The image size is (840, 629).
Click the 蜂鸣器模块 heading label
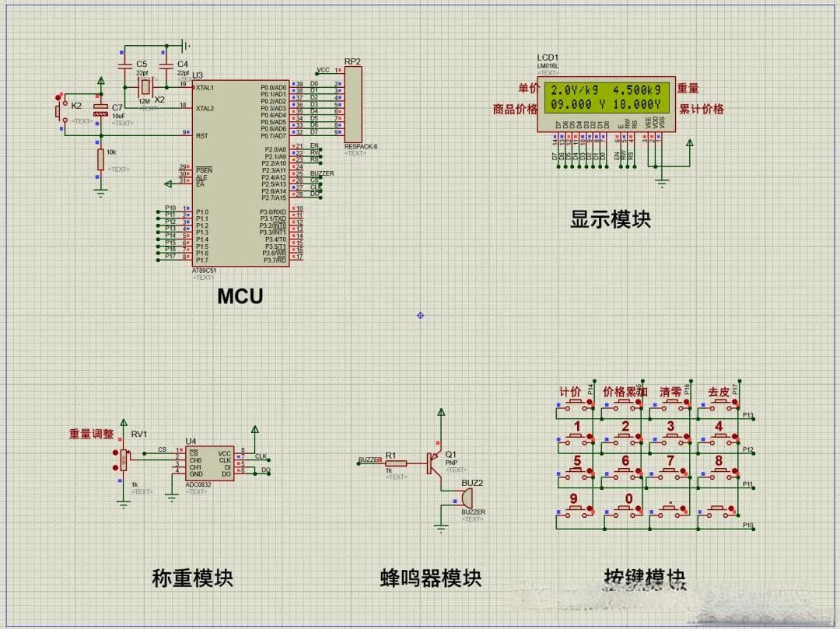pos(431,578)
